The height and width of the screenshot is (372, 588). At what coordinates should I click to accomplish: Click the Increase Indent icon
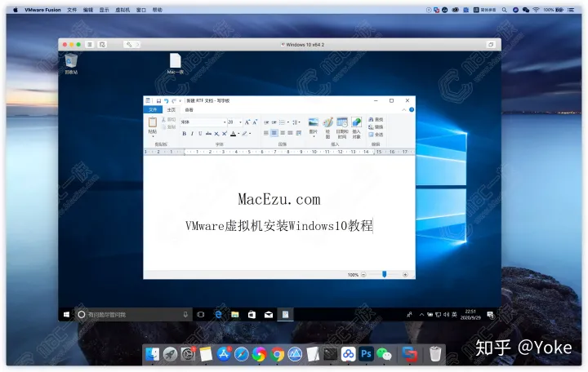coord(274,122)
